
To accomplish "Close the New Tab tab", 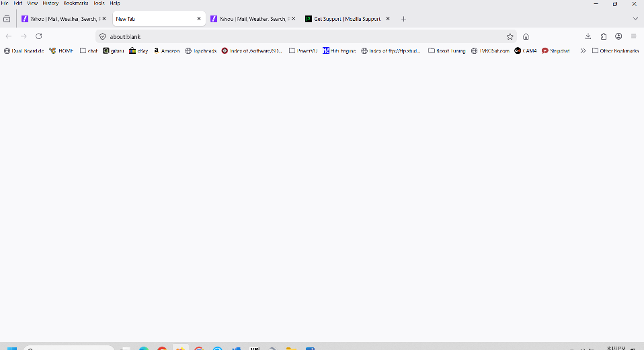I will 199,18.
